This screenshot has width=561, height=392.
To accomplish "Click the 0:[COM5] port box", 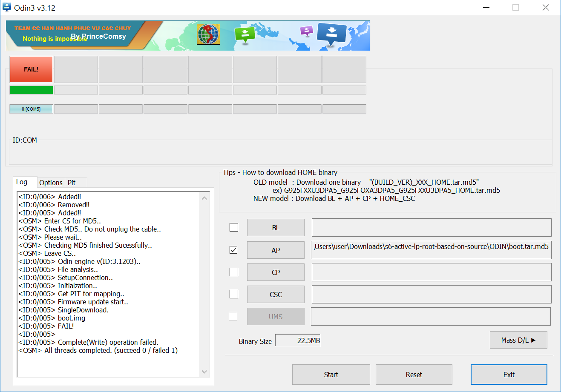I will [31, 109].
